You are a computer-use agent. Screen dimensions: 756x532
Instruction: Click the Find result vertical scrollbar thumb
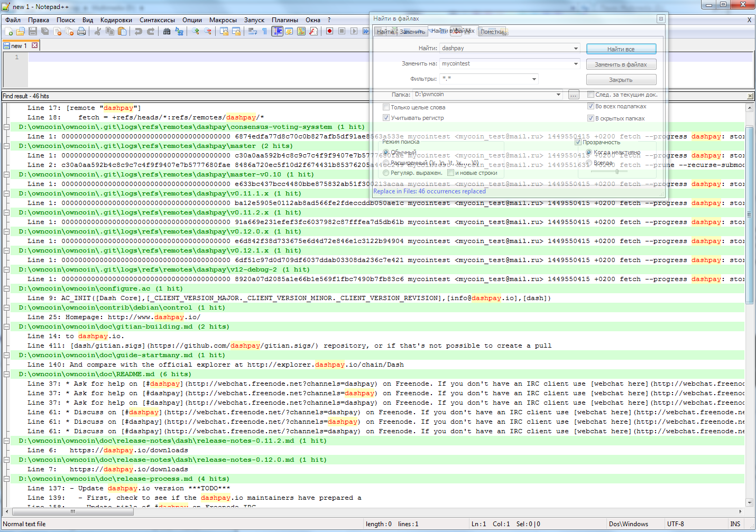click(x=749, y=215)
